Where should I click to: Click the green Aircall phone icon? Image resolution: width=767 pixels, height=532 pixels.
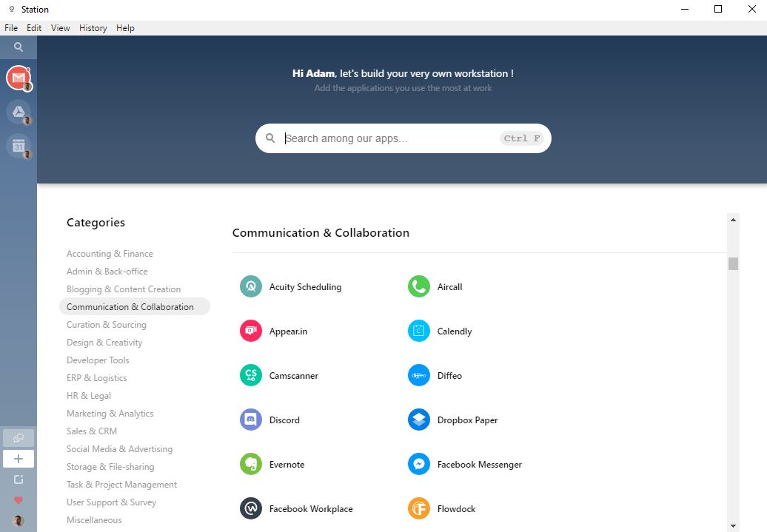(419, 286)
